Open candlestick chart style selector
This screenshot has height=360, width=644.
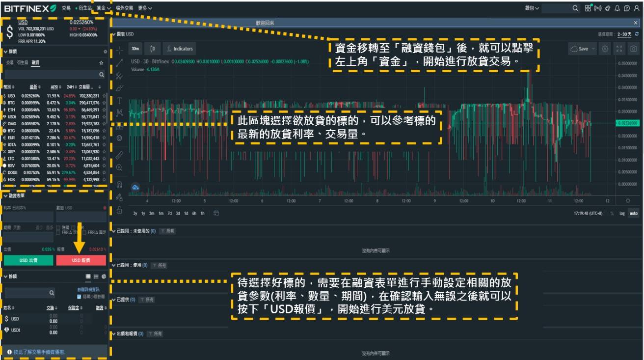[x=153, y=49]
